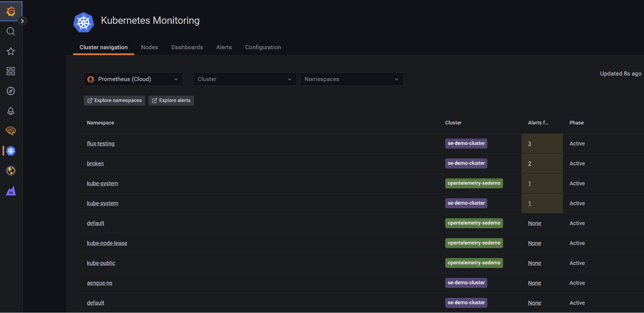Viewport: 644px width, 313px height.
Task: Click the Explore namespaces button
Action: point(114,100)
